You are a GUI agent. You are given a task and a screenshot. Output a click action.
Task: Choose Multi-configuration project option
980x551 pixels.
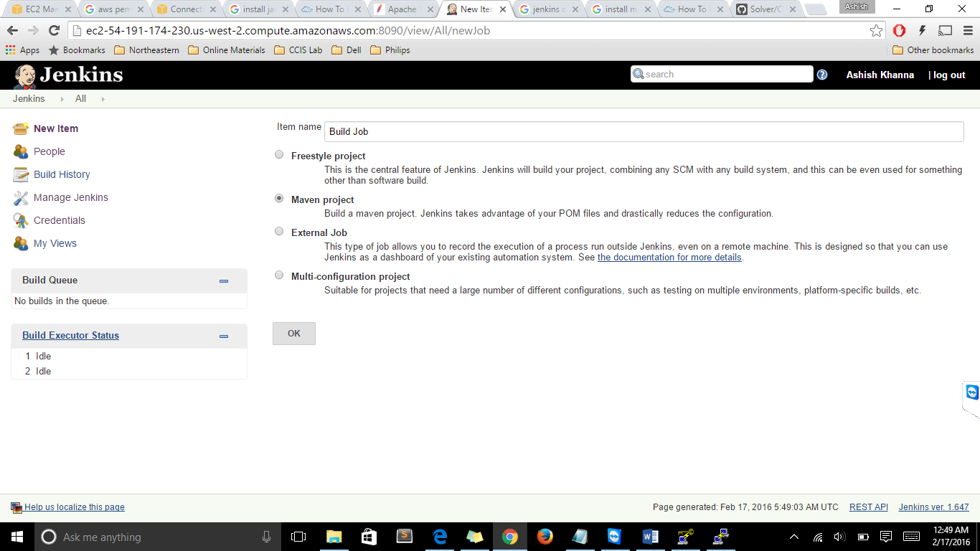pyautogui.click(x=279, y=275)
